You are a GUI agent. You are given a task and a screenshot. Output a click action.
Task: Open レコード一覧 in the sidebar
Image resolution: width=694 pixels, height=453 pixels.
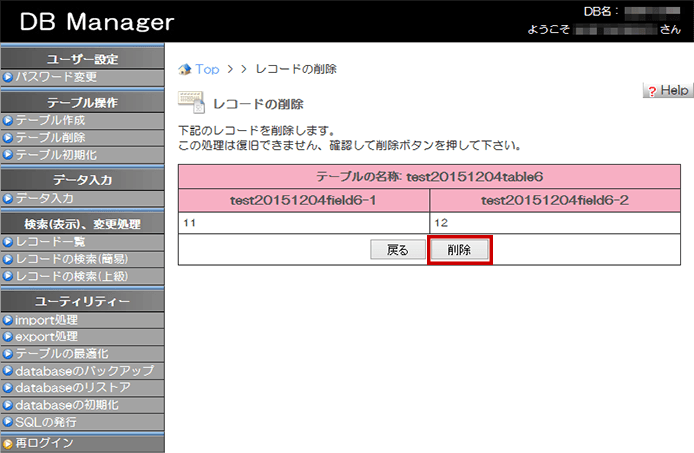point(50,242)
